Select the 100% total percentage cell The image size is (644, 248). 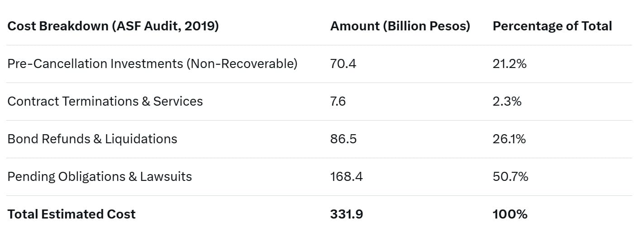510,214
